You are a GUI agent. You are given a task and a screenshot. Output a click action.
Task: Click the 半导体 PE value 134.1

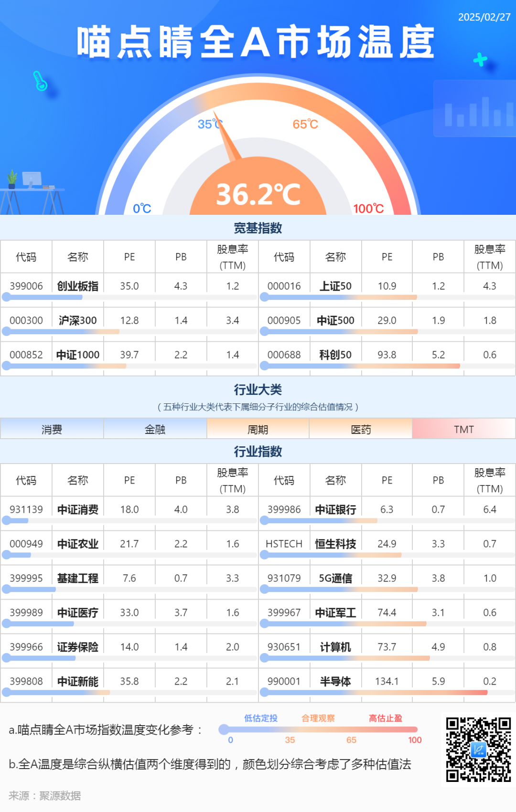(x=387, y=681)
